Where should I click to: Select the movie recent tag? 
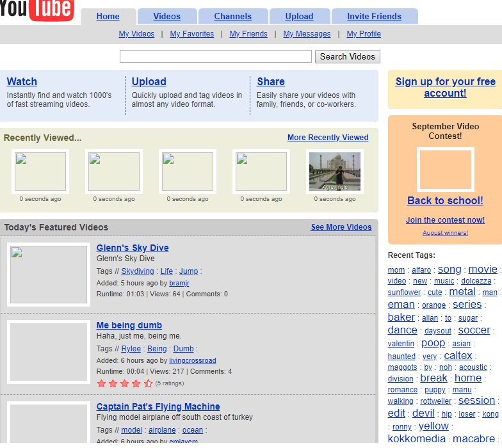[x=483, y=269]
